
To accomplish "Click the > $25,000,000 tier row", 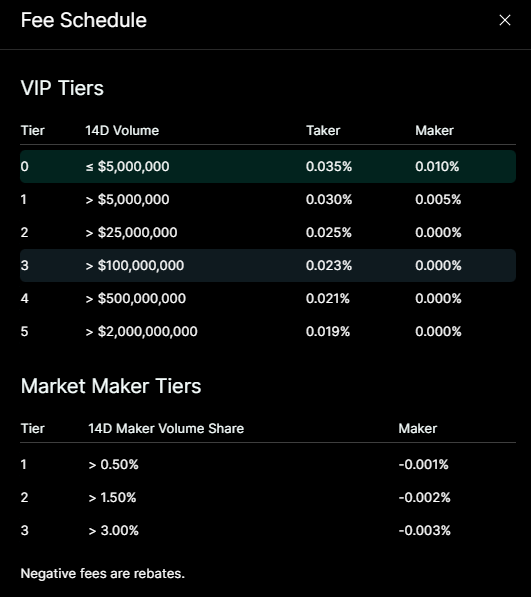I will point(268,232).
